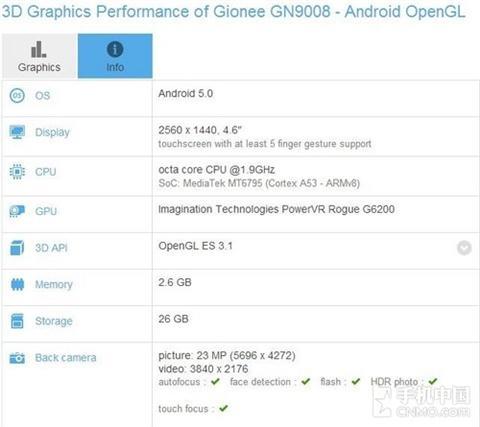Expand the OpenGL ES 3.1 details arrow

pyautogui.click(x=464, y=248)
